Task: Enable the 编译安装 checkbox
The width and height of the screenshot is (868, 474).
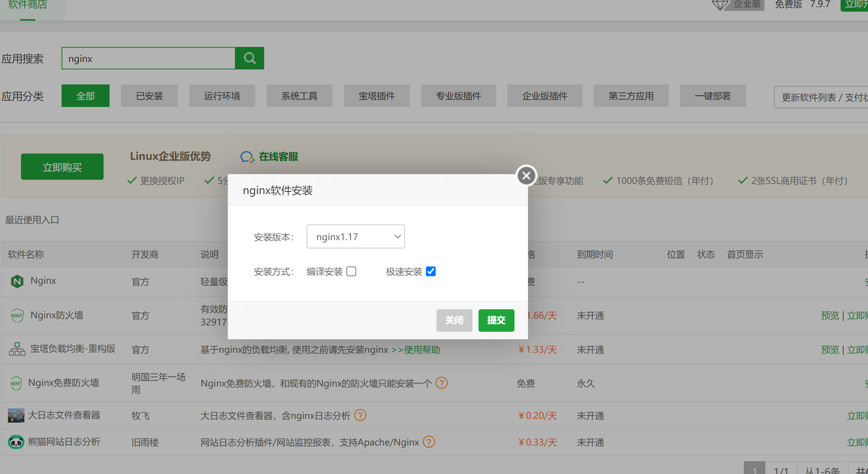Action: 351,271
